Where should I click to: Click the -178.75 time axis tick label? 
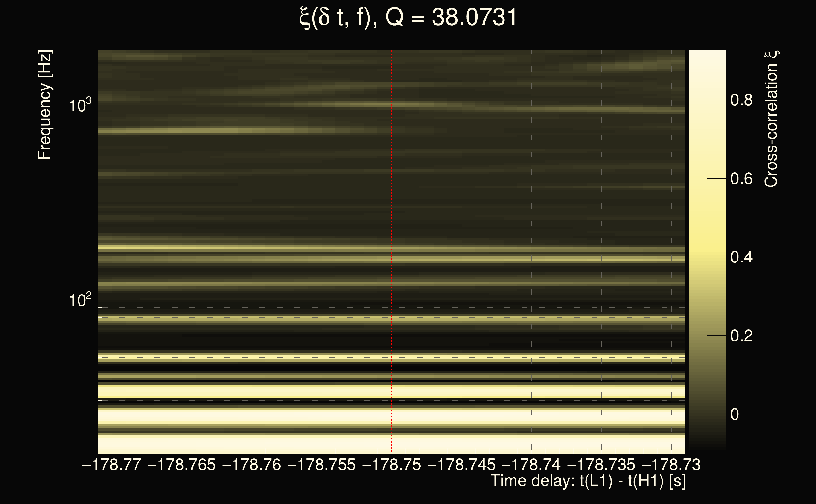tap(392, 465)
